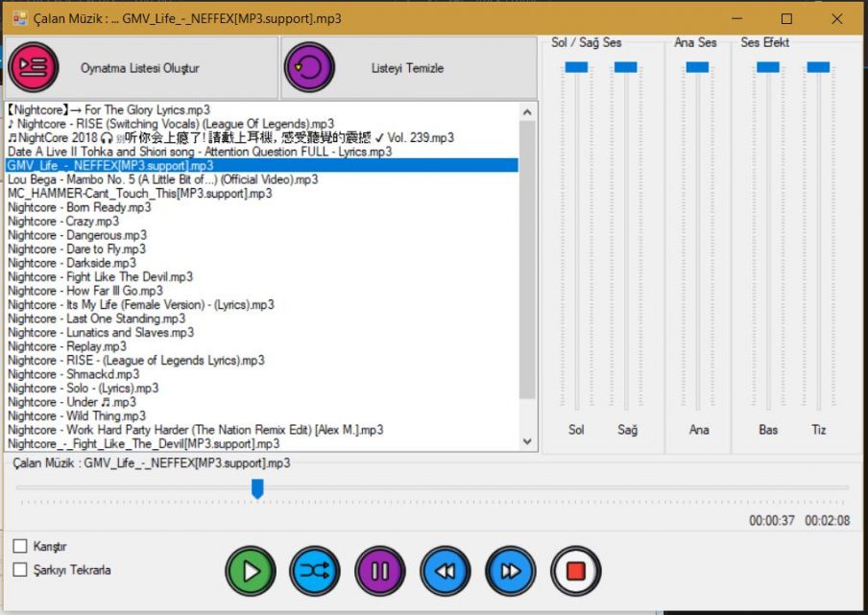Adjust the Bas effect slider

pos(767,67)
